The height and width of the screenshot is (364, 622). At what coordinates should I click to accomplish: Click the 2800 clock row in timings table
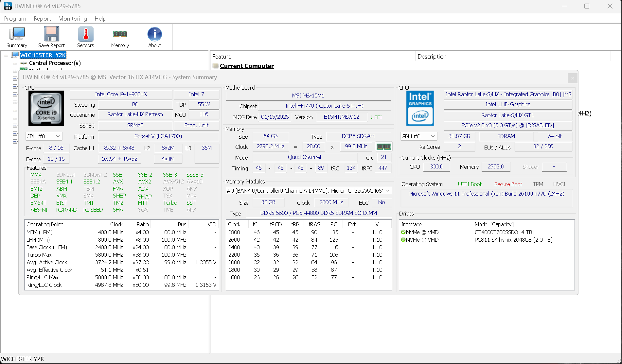[x=309, y=232]
